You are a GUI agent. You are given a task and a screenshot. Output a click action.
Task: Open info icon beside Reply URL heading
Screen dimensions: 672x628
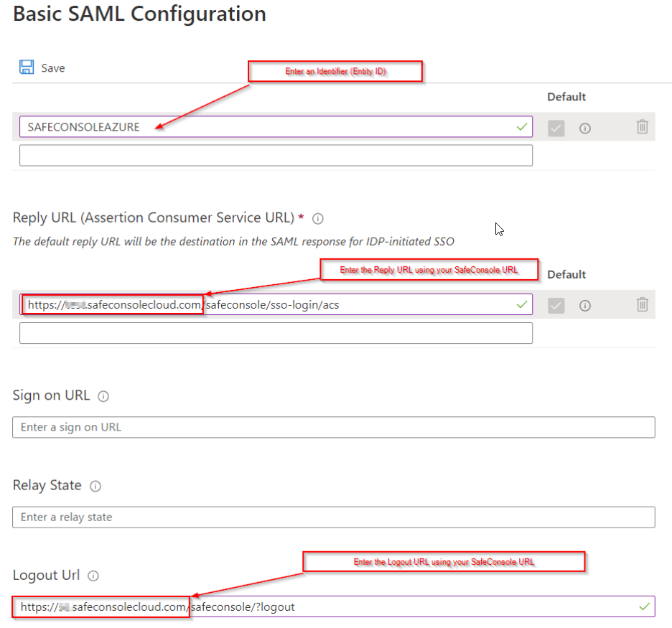317,219
